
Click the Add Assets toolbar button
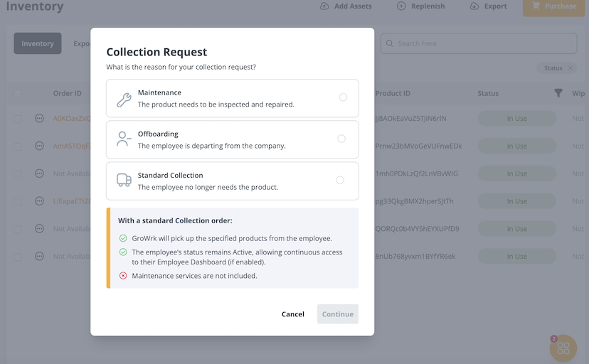pos(346,6)
